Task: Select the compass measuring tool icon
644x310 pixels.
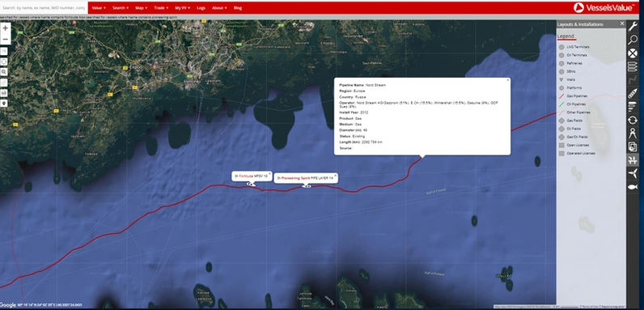Action: tap(633, 134)
